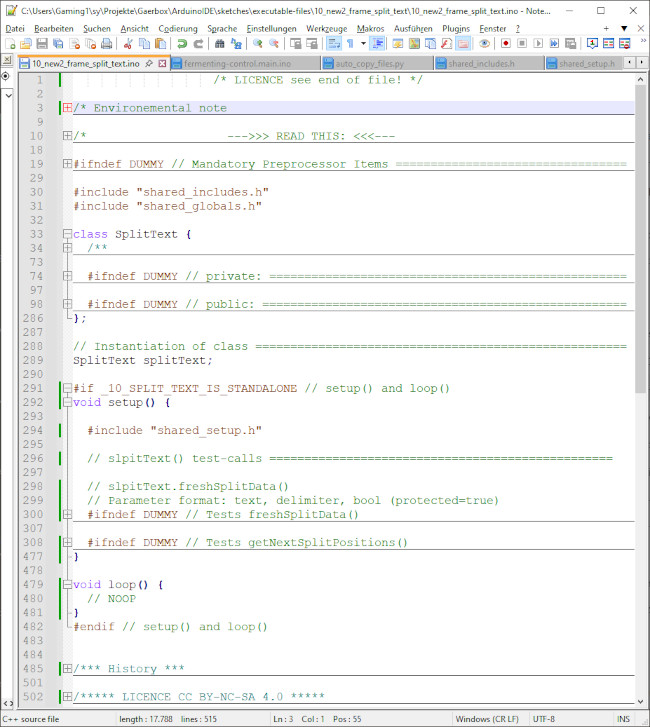
Task: Expand folded 'Environemental note' comment
Action: tap(67, 108)
